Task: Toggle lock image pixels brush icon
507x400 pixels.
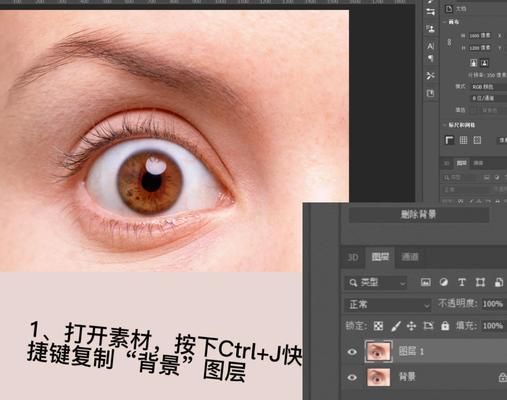Action: pos(396,326)
